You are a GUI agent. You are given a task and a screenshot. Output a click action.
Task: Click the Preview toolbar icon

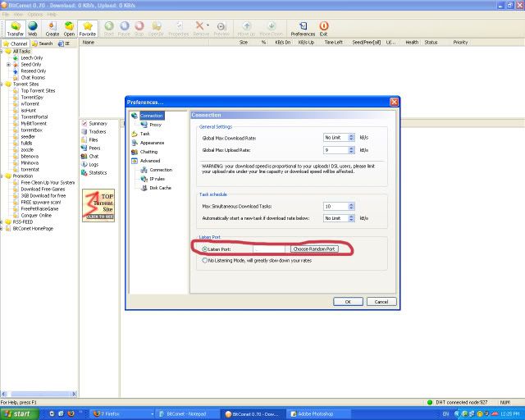click(221, 29)
